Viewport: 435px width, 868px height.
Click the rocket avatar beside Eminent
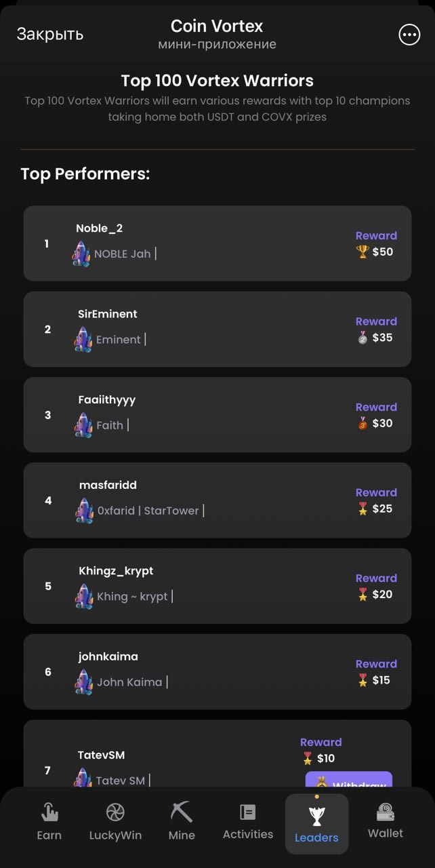click(x=83, y=340)
